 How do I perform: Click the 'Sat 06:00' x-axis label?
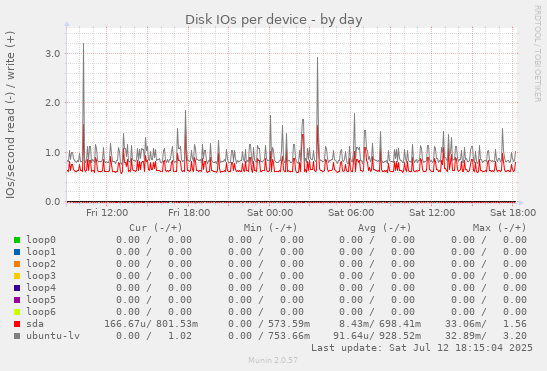click(351, 213)
